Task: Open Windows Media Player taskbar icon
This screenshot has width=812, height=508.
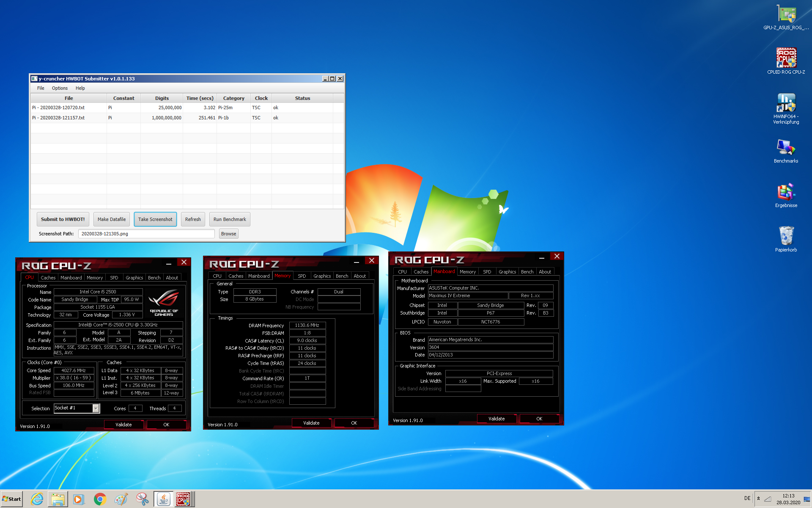Action: pos(79,499)
